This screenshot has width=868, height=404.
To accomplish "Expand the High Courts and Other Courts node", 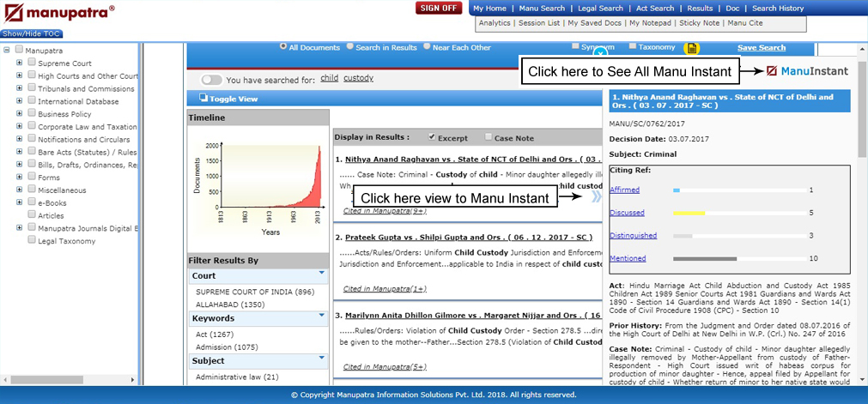I will [20, 75].
